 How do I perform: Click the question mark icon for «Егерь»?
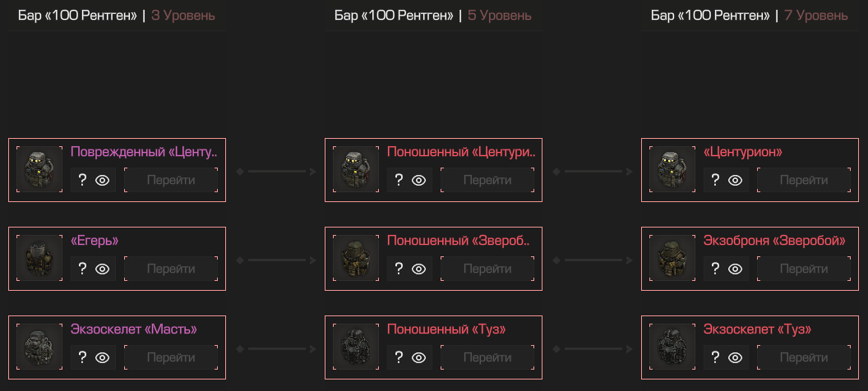(82, 269)
